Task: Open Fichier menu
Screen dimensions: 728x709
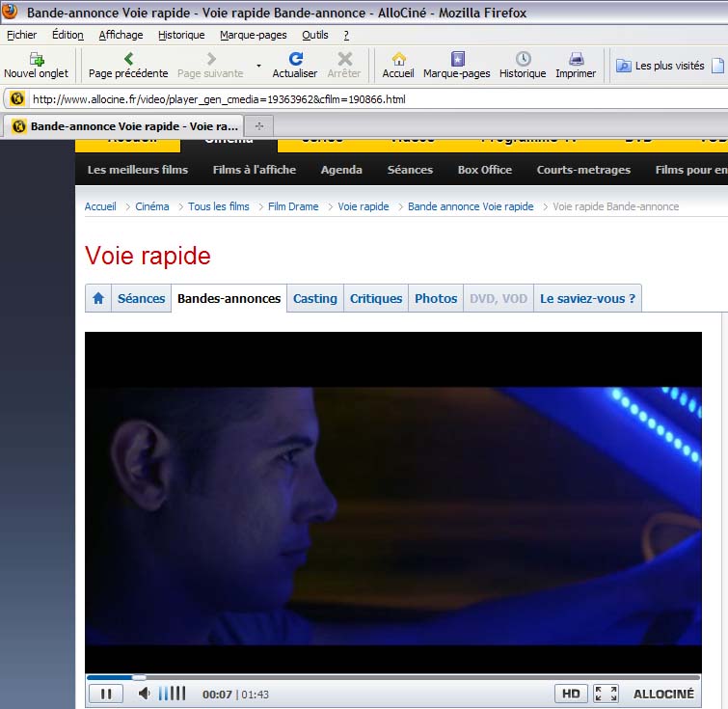Action: (x=21, y=35)
